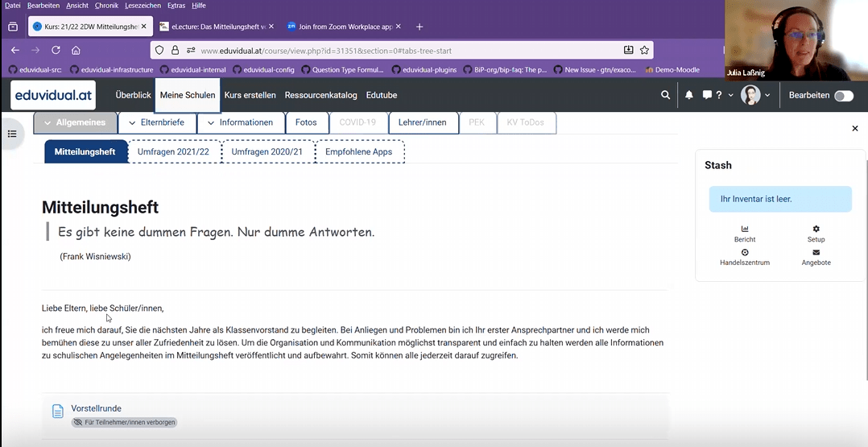Viewport: 868px width, 447px height.
Task: Open Angebote envelope icon in Stash
Action: coord(816,253)
